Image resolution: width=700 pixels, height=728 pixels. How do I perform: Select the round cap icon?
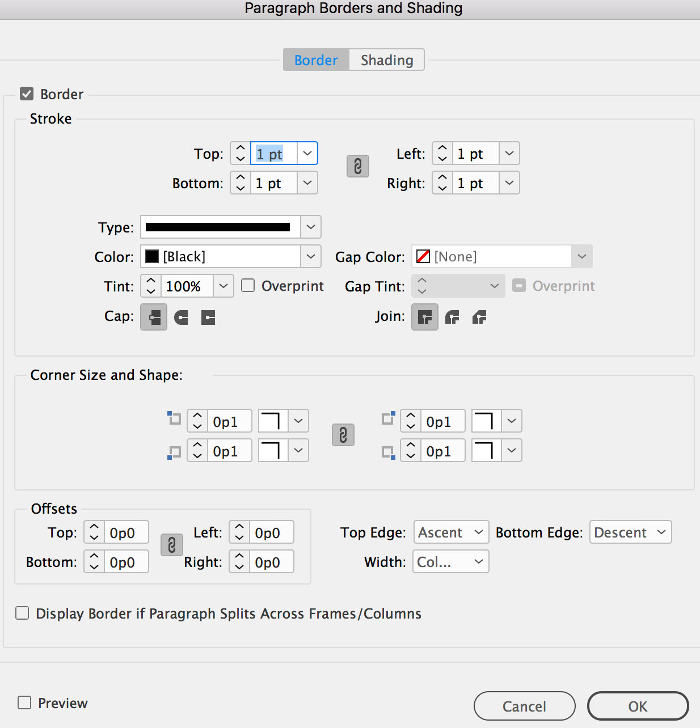(x=181, y=318)
